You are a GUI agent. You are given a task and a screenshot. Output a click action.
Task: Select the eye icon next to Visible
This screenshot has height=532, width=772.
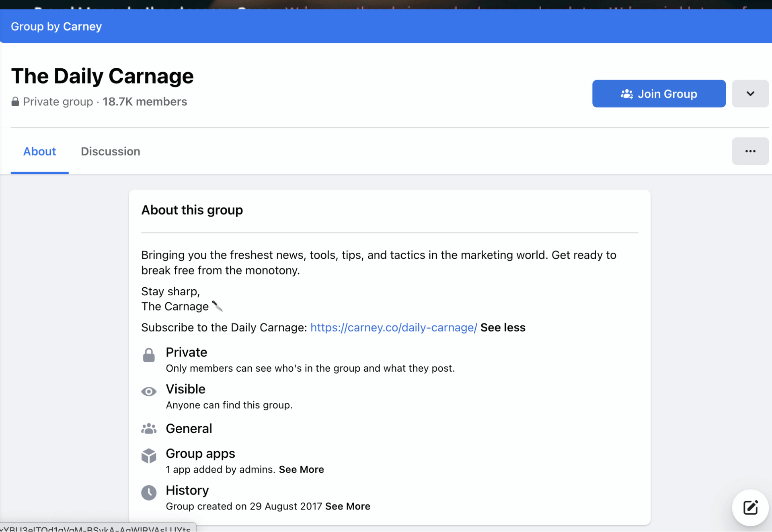pyautogui.click(x=149, y=391)
